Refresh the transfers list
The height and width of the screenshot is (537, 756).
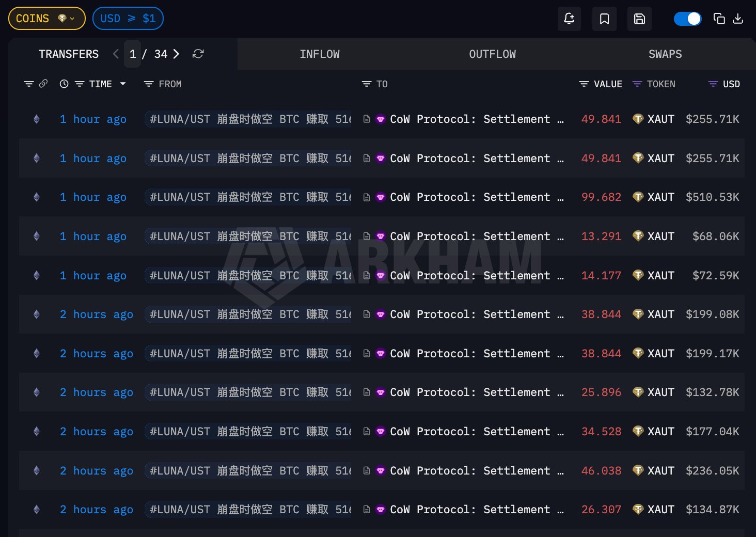pyautogui.click(x=198, y=54)
